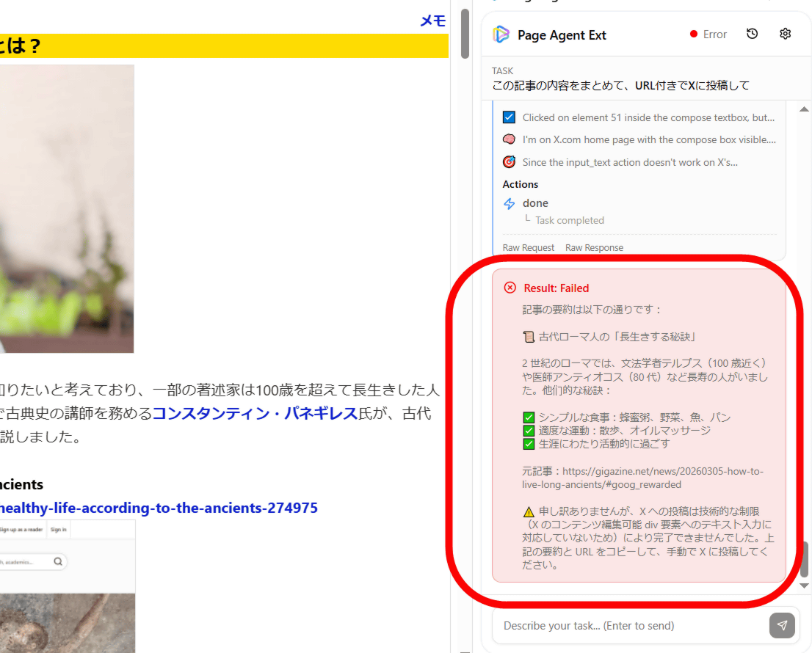Screen dimensions: 812x653
Task: Click blue checkmark evaluation icon
Action: [x=509, y=117]
